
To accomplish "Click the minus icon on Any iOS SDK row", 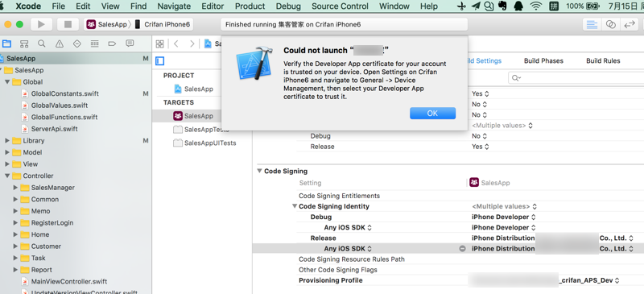I will (462, 249).
